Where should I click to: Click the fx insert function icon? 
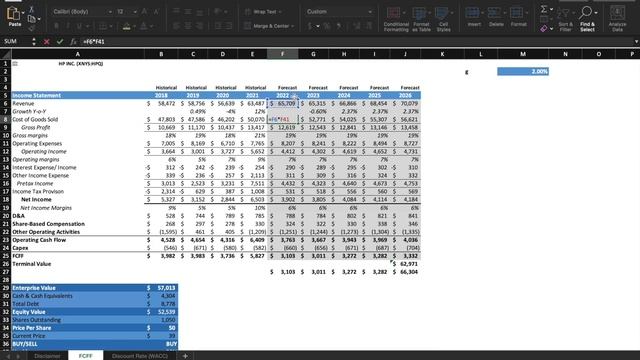73,42
